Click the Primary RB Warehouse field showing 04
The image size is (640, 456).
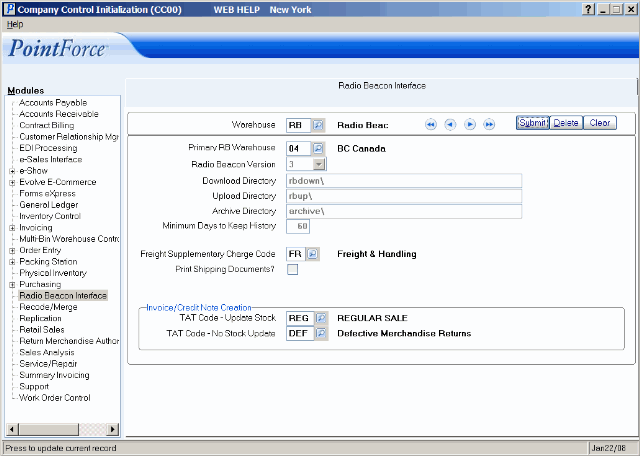pos(299,148)
